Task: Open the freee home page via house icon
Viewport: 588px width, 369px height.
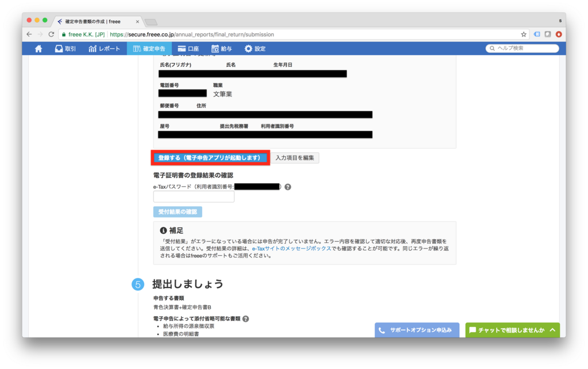Action: click(38, 49)
